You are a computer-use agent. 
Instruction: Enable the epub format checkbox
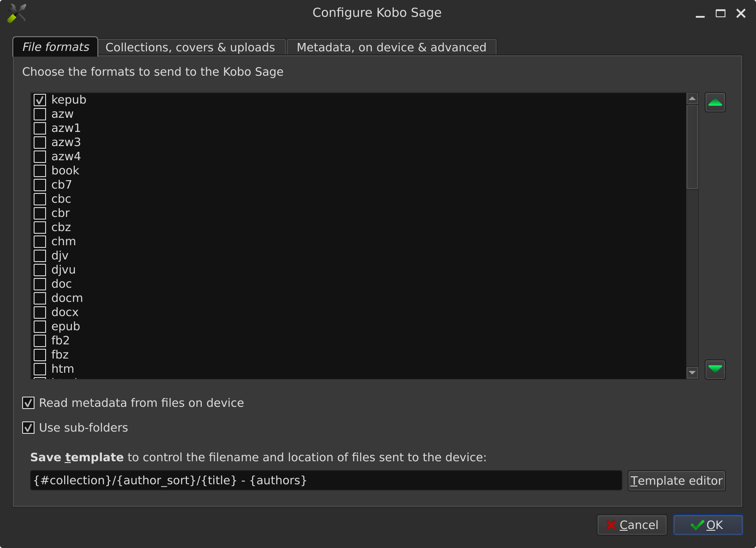(40, 327)
